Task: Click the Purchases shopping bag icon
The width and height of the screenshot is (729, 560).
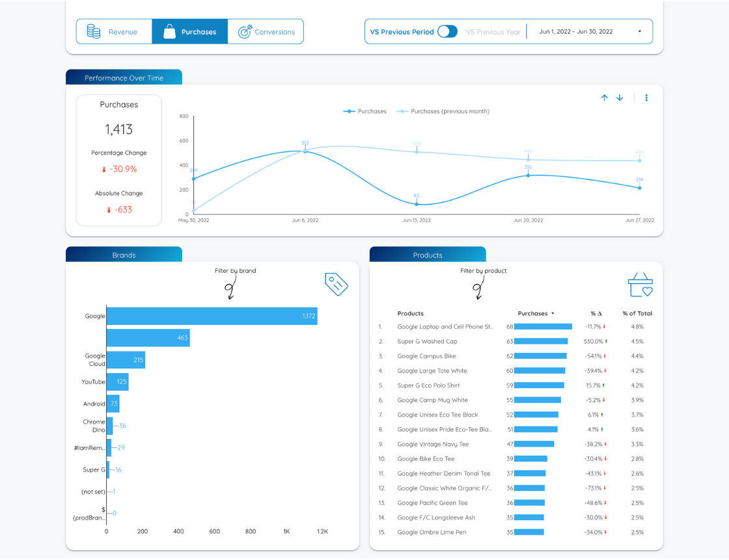Action: click(169, 31)
